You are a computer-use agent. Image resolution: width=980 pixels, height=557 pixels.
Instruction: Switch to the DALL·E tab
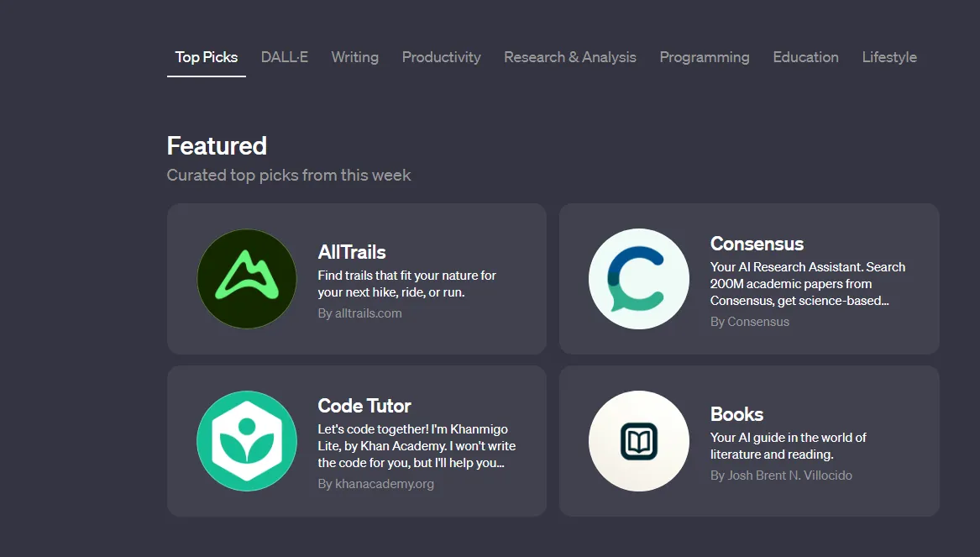tap(285, 57)
